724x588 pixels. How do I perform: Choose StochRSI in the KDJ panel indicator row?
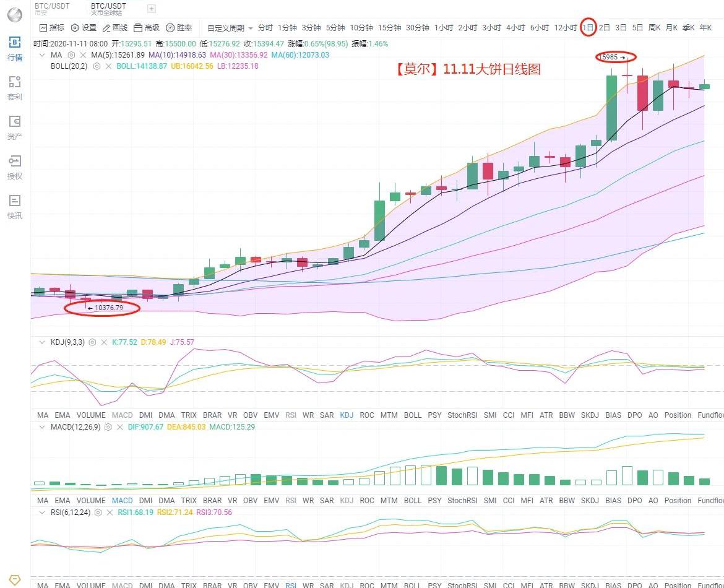tap(462, 415)
